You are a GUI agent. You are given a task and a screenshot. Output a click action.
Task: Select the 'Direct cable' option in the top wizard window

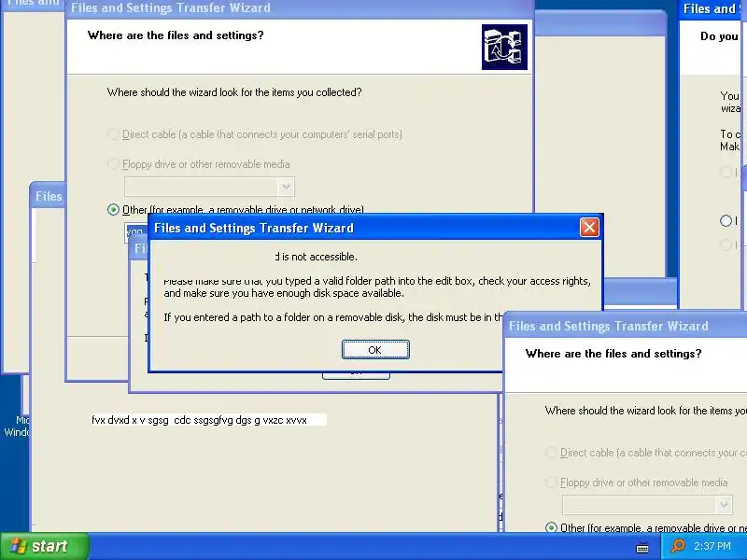tap(113, 134)
